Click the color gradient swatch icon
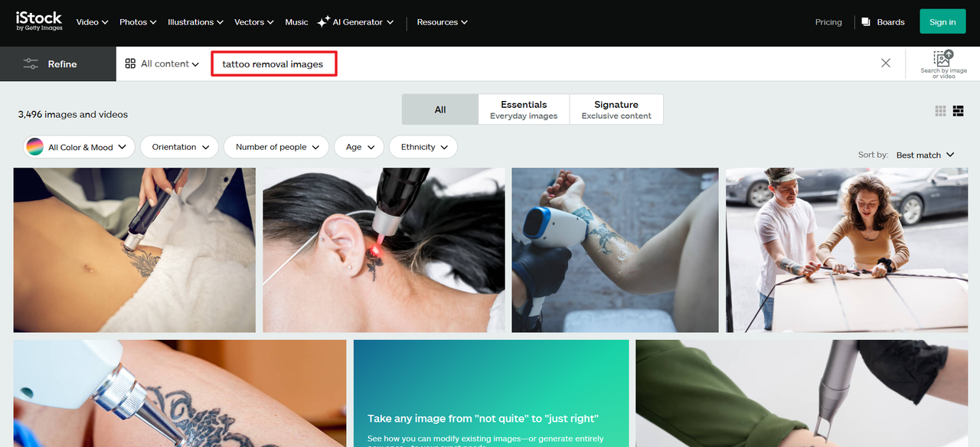The image size is (980, 447). coord(34,147)
